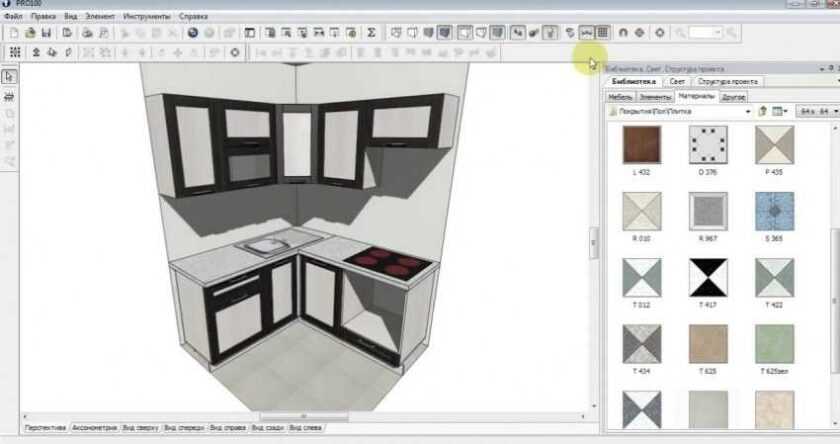Click the Open file folder icon

[x=31, y=33]
